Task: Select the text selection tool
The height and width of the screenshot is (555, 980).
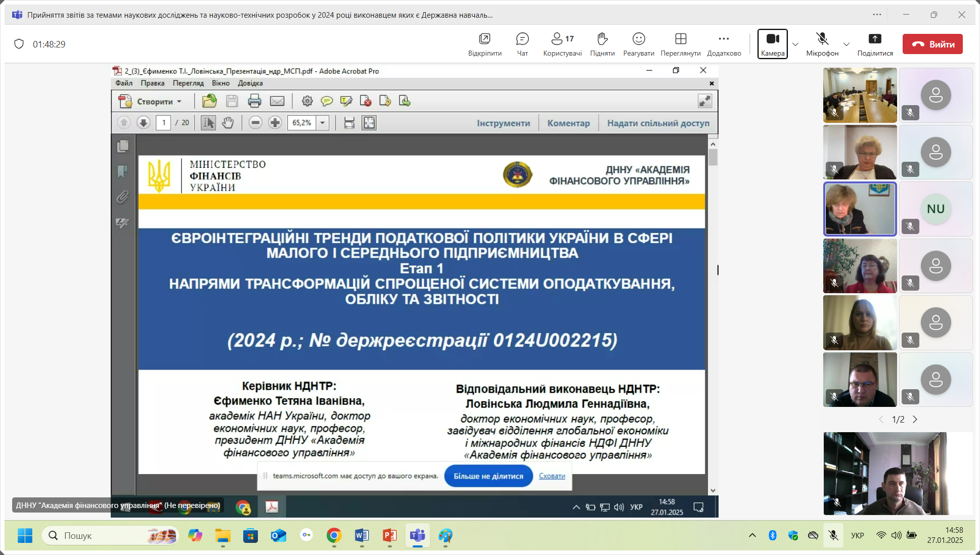Action: pyautogui.click(x=208, y=123)
